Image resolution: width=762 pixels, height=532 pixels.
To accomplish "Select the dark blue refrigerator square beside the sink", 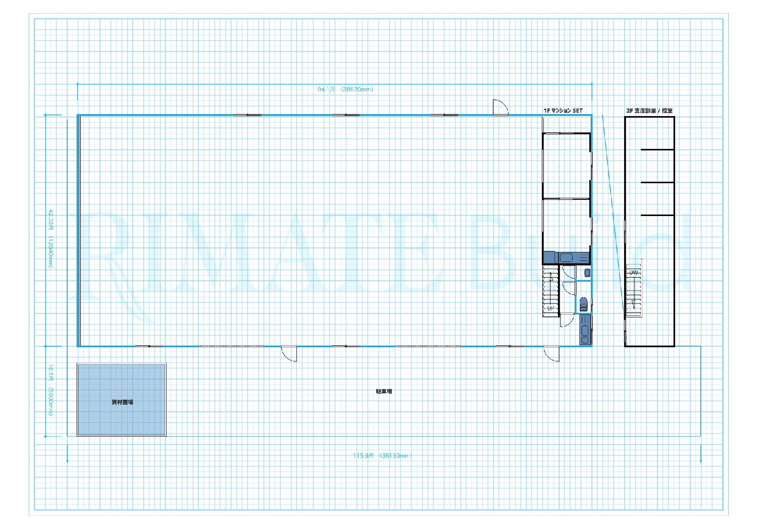I will tap(549, 257).
